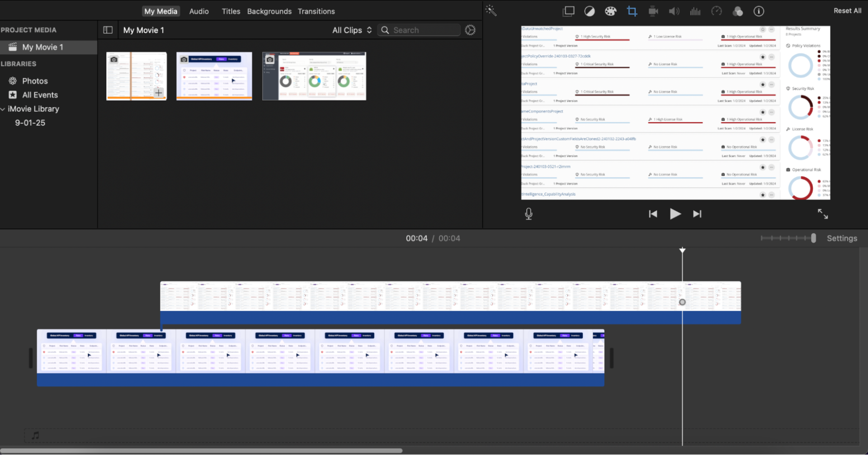This screenshot has height=455, width=868.
Task: Open the Noise Reduction and Equalizer controls
Action: [x=695, y=11]
